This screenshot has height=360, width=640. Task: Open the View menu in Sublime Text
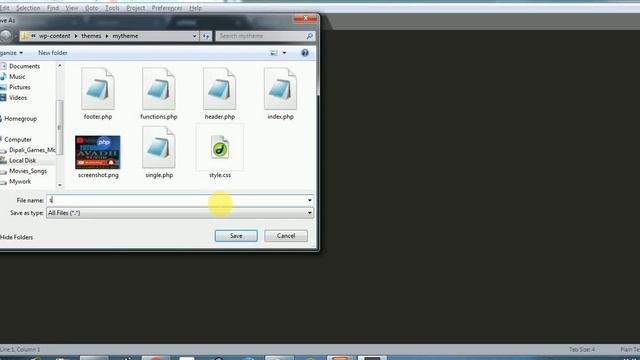click(x=72, y=8)
